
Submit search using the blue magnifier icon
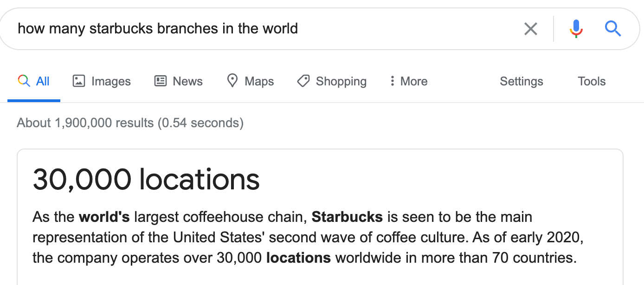(613, 29)
